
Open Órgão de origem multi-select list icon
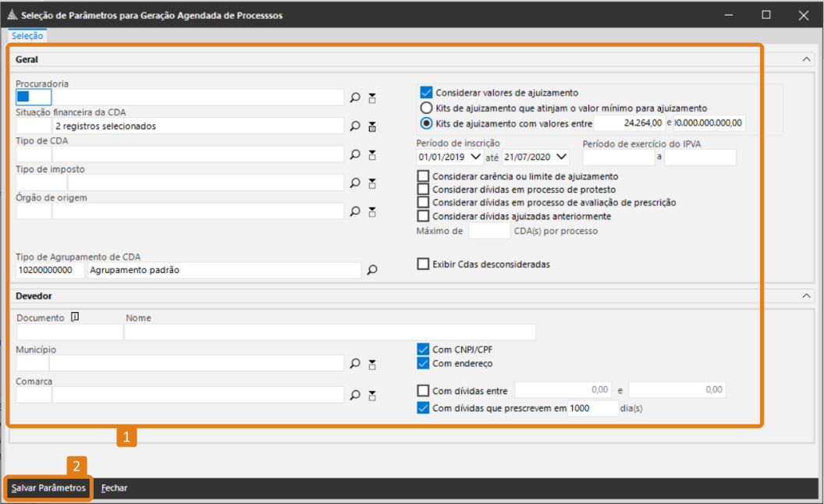click(x=372, y=211)
